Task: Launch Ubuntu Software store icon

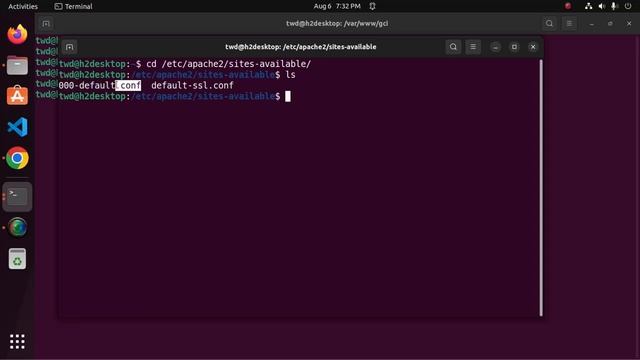Action: coord(17,96)
